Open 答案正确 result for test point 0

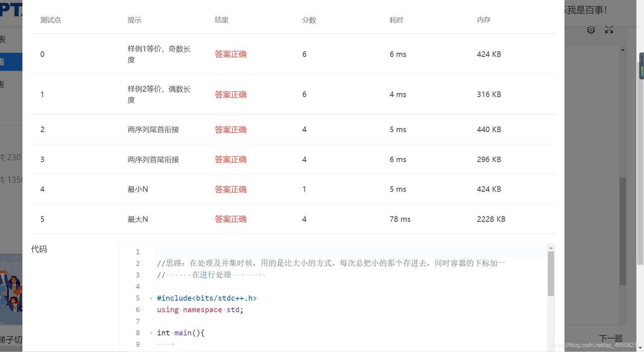[231, 54]
